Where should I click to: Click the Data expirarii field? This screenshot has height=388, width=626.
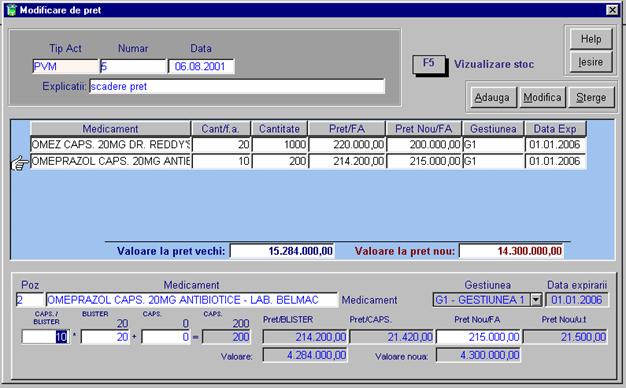[577, 300]
